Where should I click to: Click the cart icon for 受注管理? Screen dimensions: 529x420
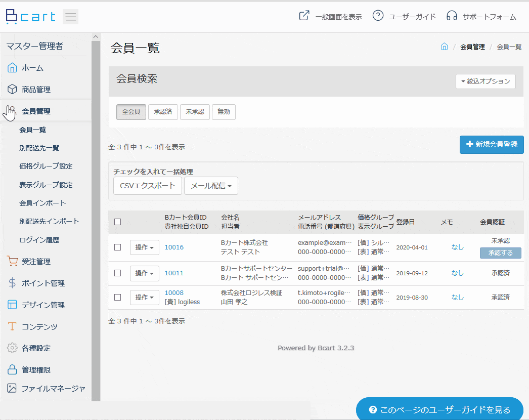pos(12,261)
